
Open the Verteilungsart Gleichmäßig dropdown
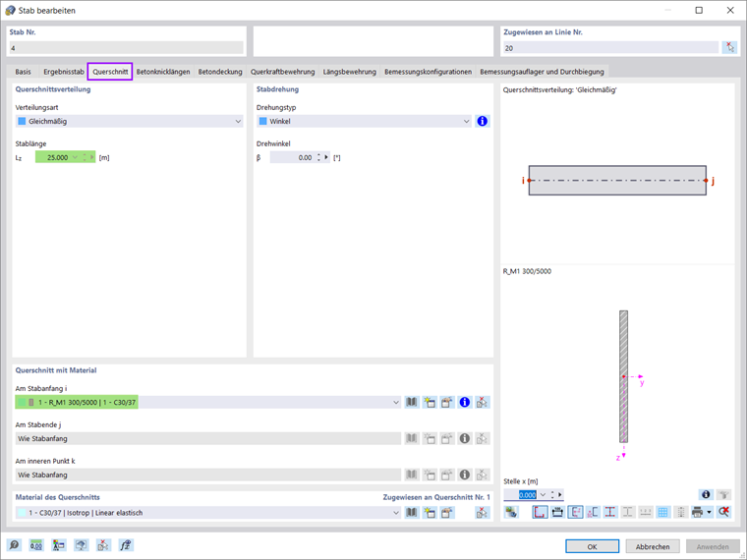[238, 122]
